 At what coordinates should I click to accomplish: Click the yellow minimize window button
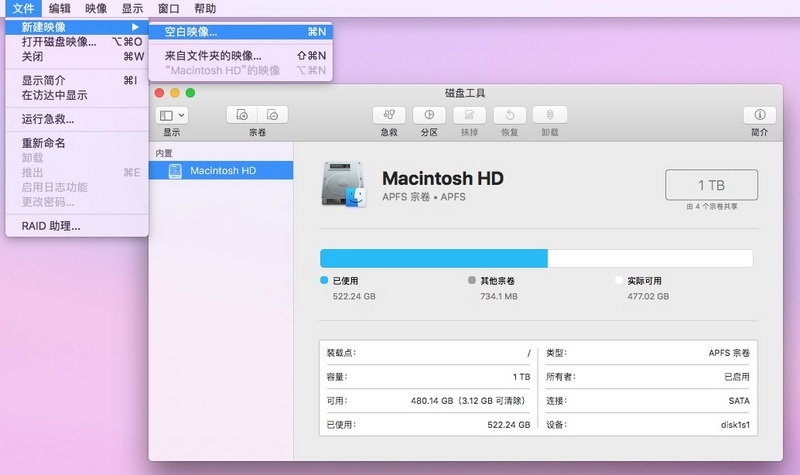(x=175, y=93)
